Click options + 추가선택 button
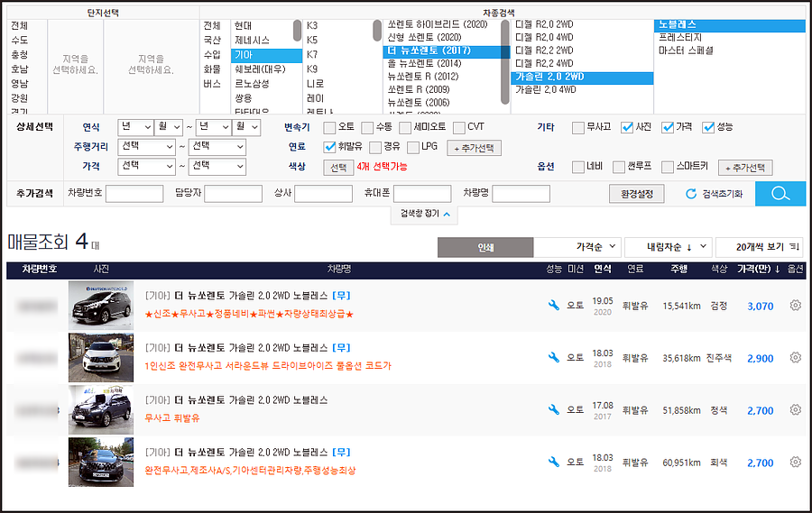Screen dimensions: 812x513 [745, 168]
